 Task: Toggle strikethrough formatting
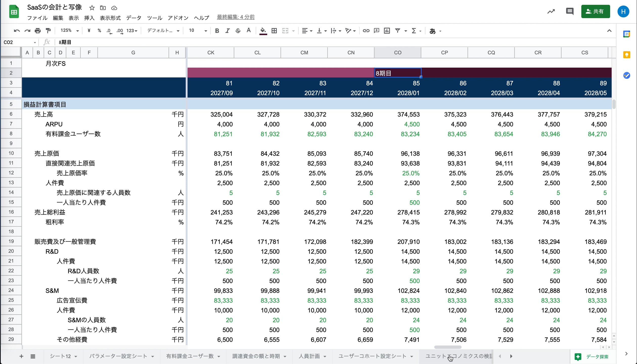tap(238, 31)
